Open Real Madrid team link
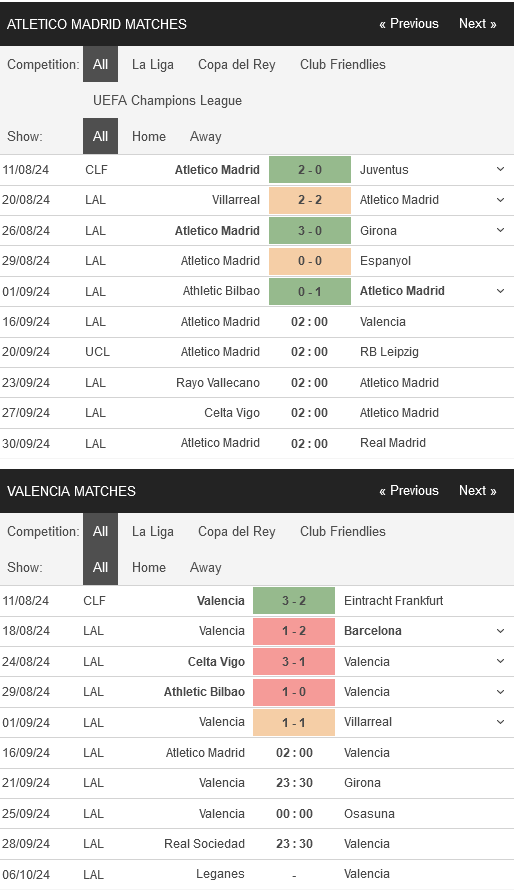514x894 pixels. (393, 443)
